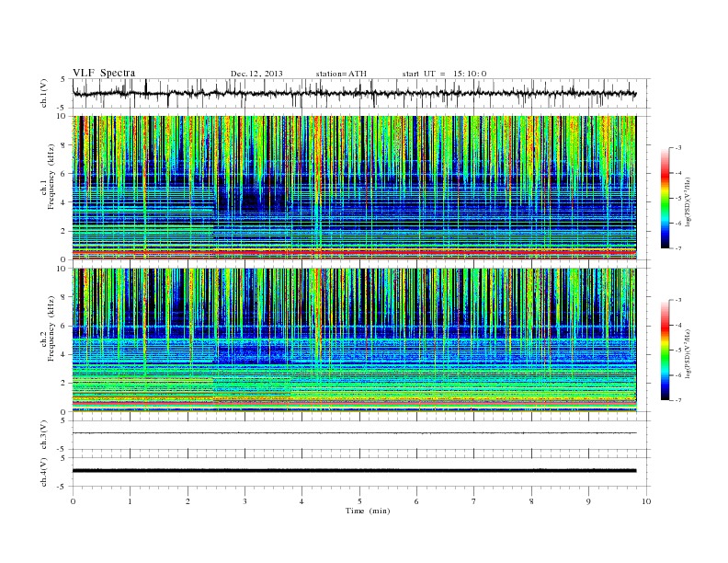The height and width of the screenshot is (563, 728).
Task: Click the "0" tick on the time axis
Action: click(x=73, y=501)
